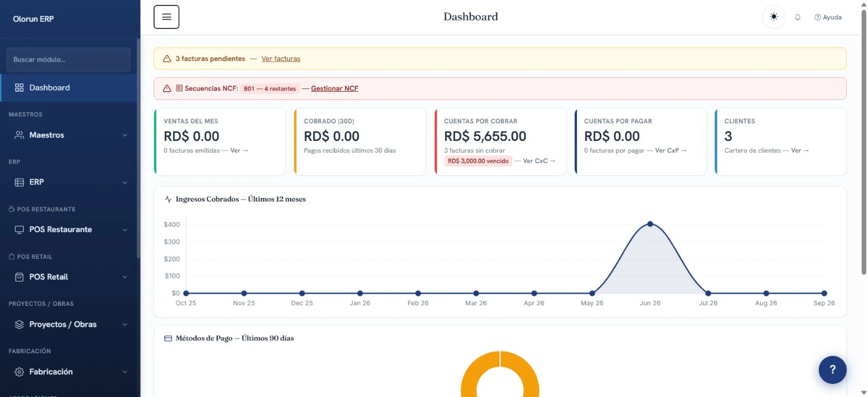Click the POS Restaurante section header icon

point(11,209)
